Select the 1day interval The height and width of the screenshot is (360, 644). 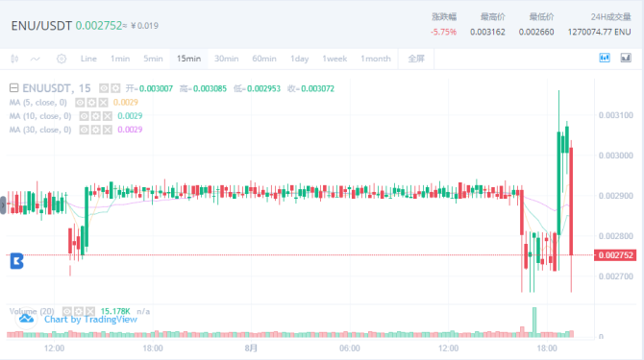point(299,59)
